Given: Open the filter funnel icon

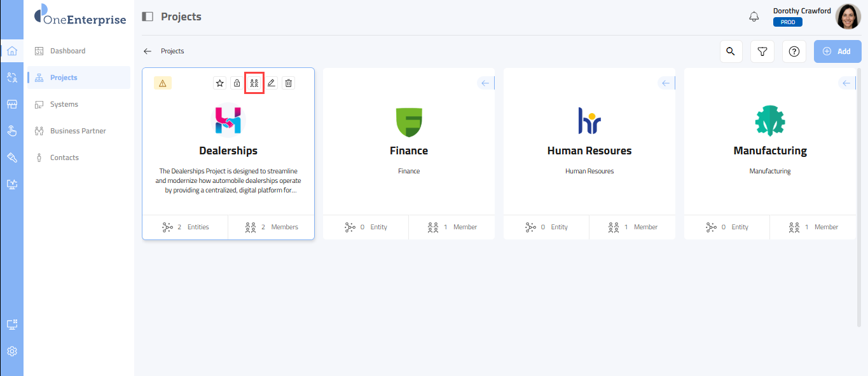Looking at the screenshot, I should tap(762, 51).
